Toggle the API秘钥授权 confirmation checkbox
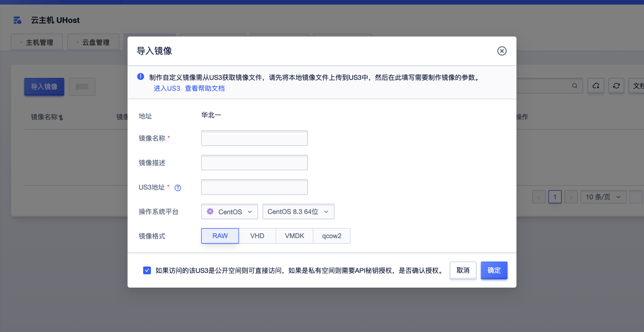 pyautogui.click(x=147, y=270)
